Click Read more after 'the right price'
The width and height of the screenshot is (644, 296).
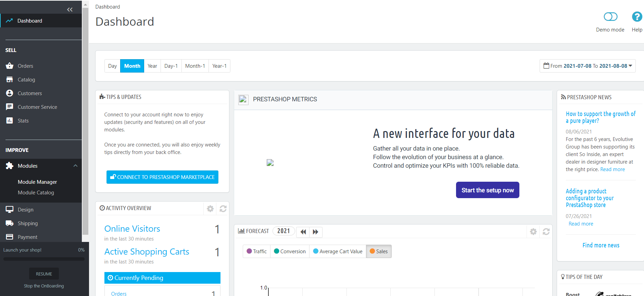tap(613, 169)
